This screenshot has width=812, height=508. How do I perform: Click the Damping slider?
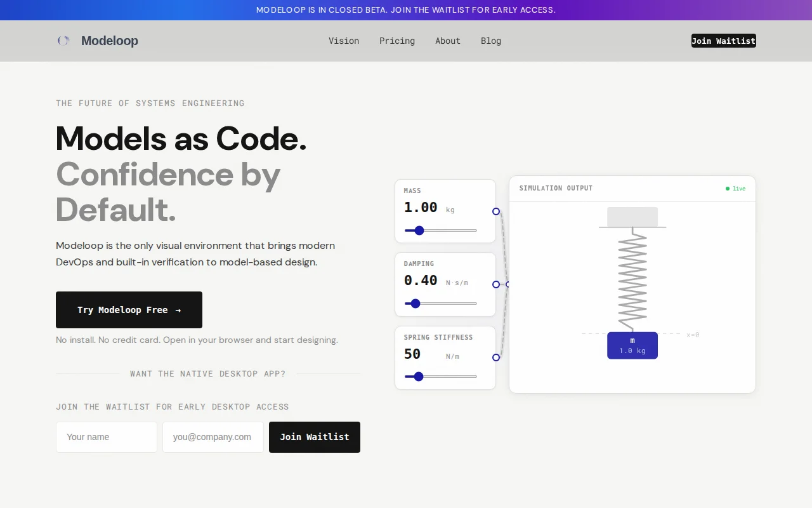pos(441,304)
